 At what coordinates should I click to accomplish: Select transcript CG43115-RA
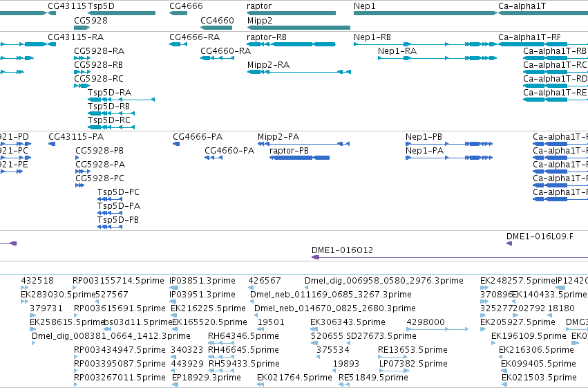coord(76,37)
